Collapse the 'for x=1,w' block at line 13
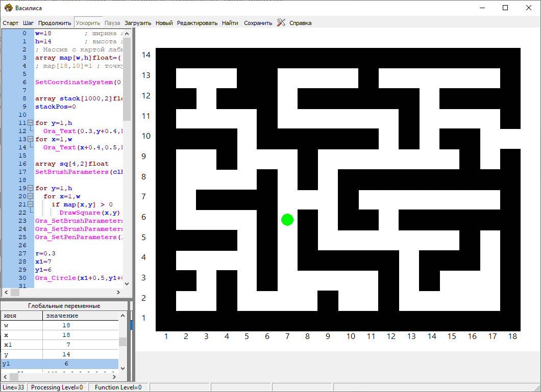 (x=30, y=140)
